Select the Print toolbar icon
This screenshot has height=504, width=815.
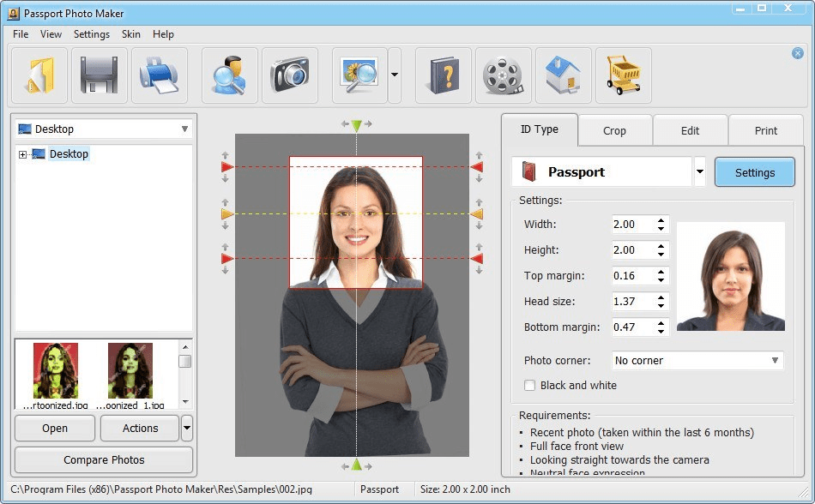(x=157, y=75)
